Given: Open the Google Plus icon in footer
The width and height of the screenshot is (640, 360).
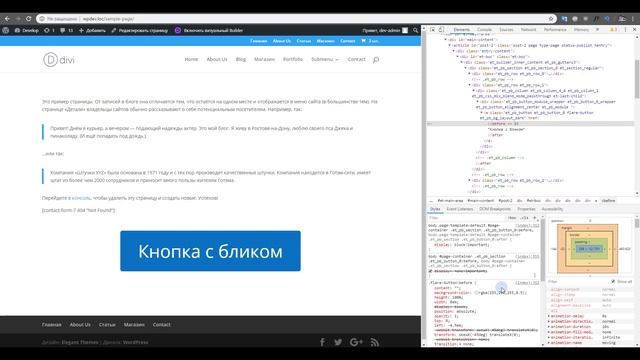Looking at the screenshot, I should pyautogui.click(x=356, y=342).
